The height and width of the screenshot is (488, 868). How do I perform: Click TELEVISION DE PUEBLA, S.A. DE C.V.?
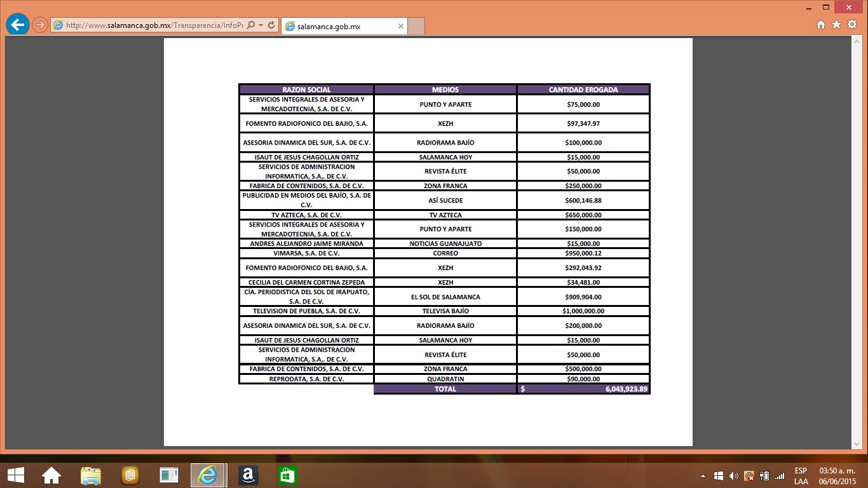(306, 311)
